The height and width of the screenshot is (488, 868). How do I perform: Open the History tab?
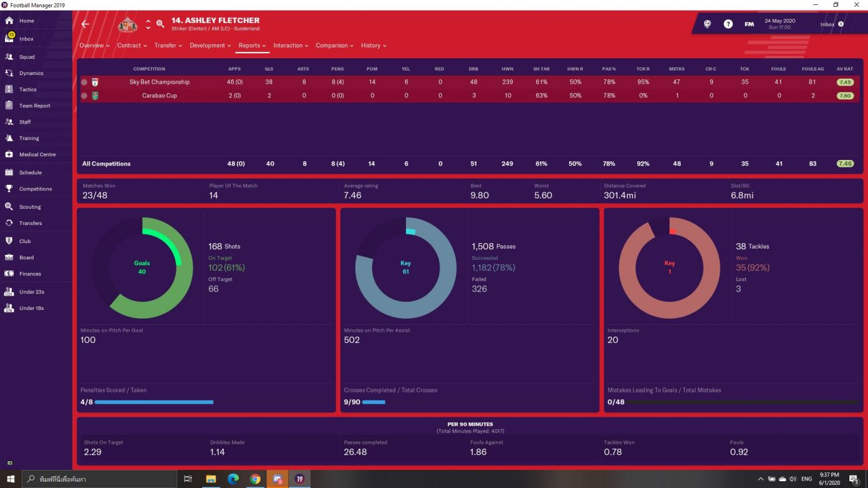[x=373, y=45]
